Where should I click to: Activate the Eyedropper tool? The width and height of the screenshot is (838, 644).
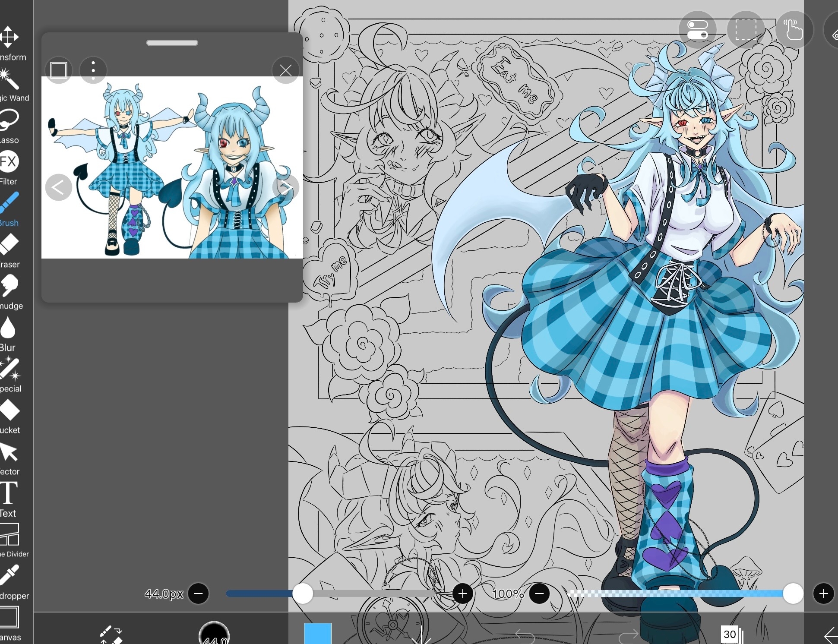[x=9, y=575]
